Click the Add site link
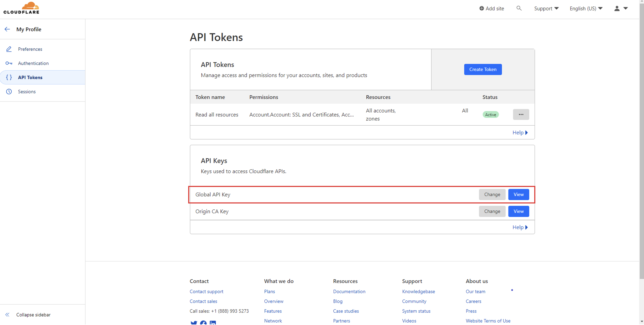The image size is (644, 325). (x=492, y=8)
